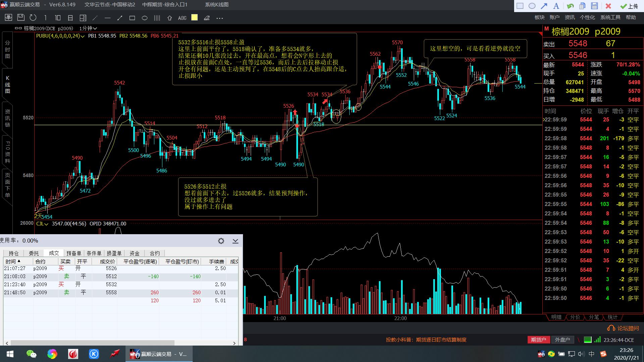The image size is (644, 362).
Task: Switch to the 页面下单 side tab
Action: point(7,185)
